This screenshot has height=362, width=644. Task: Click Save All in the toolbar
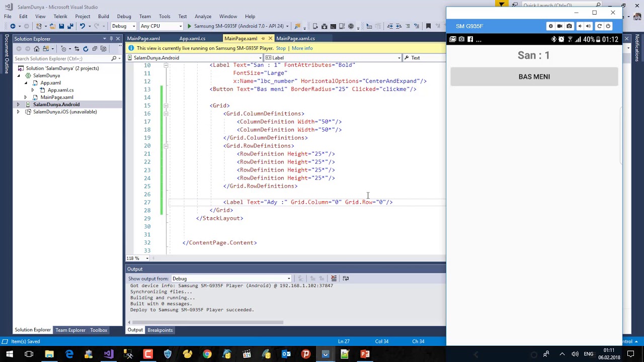70,26
